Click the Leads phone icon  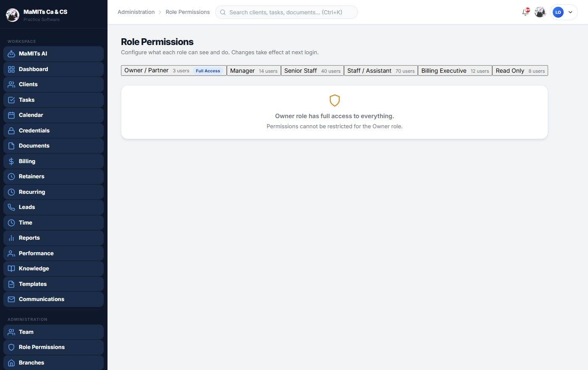click(x=11, y=207)
